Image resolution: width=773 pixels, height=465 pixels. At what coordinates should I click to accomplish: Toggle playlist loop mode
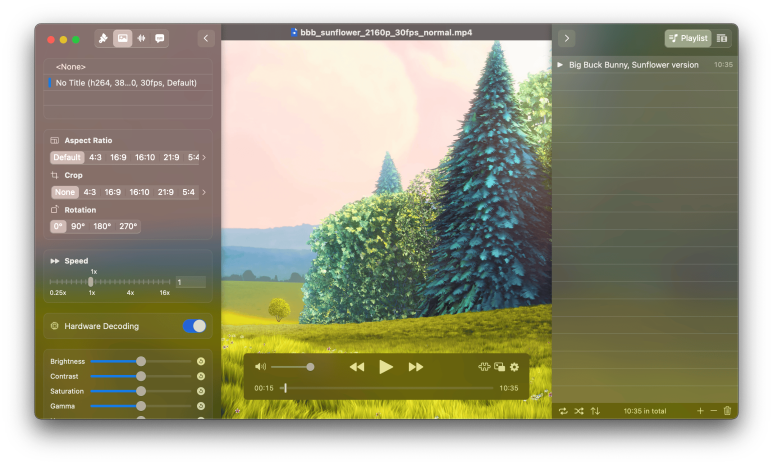pos(563,411)
